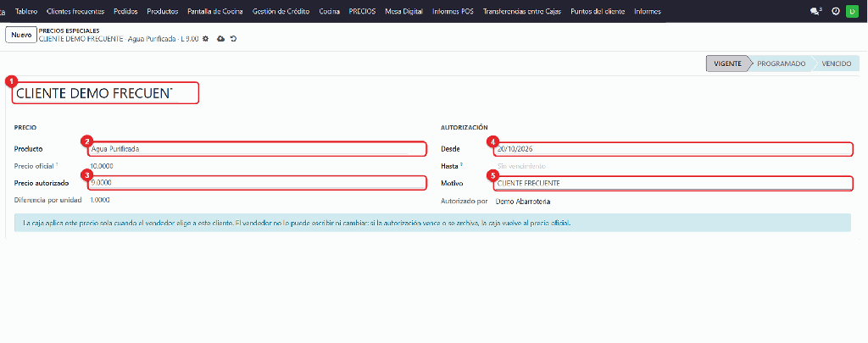868x343 pixels.
Task: Set status to PROGRAMADO
Action: [781, 64]
